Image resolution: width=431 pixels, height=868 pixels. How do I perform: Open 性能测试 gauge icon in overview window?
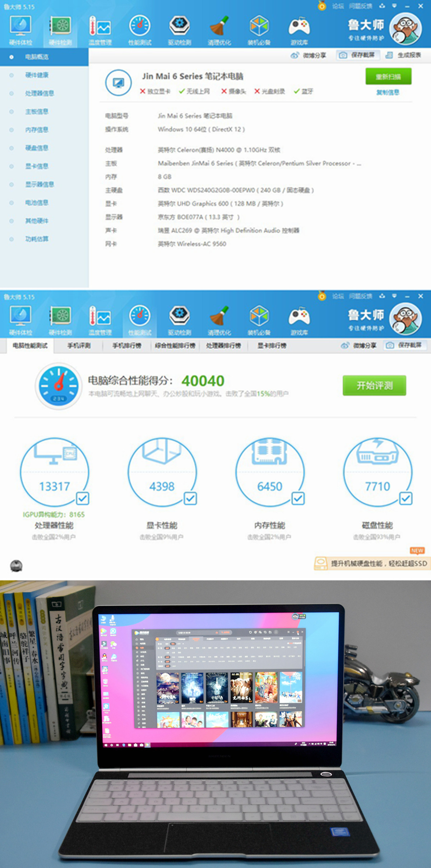pos(140,31)
